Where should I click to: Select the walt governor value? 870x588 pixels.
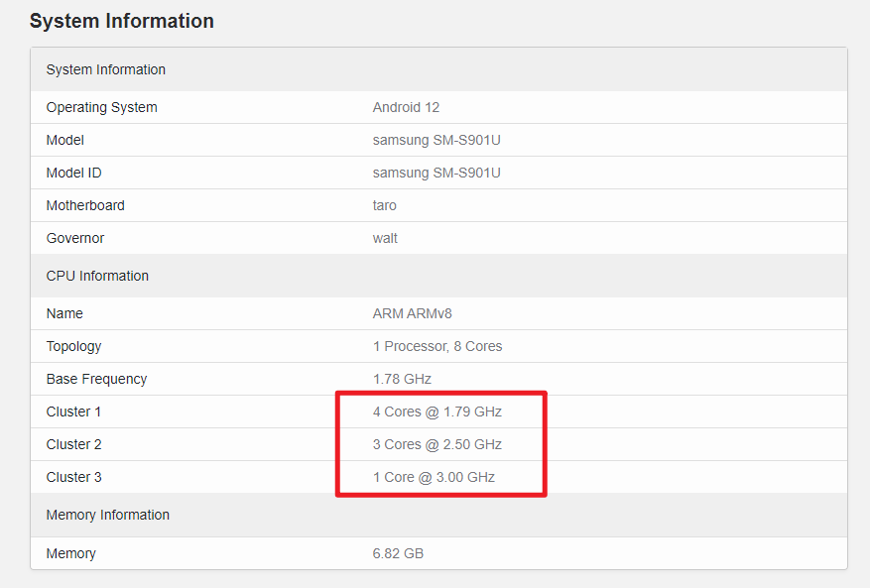click(x=385, y=238)
